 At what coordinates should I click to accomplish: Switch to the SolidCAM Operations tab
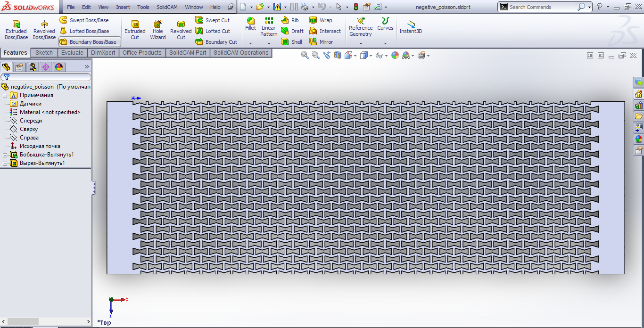(x=241, y=53)
